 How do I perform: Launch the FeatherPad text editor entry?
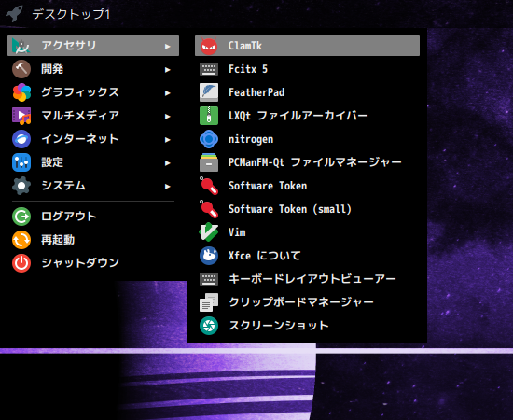[307, 92]
